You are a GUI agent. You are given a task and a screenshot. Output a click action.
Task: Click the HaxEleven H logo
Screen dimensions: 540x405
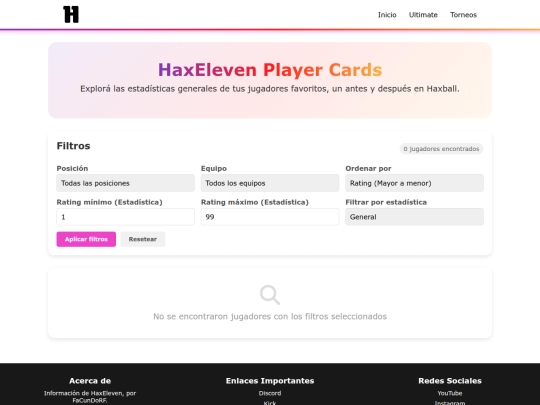pos(71,14)
